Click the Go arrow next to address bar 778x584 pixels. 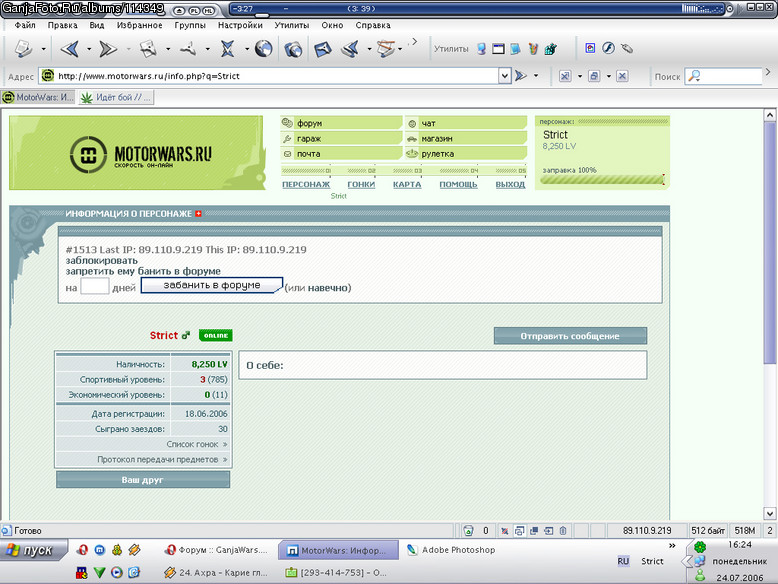(520, 76)
